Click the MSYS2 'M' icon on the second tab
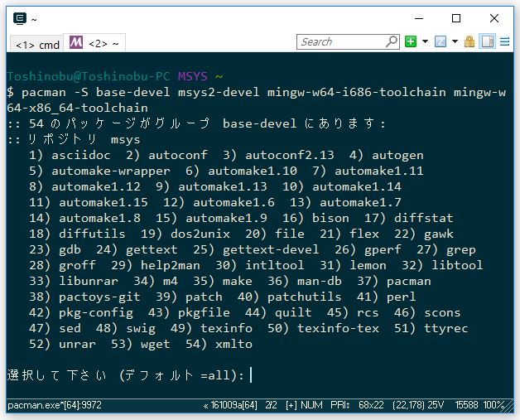This screenshot has height=420, width=520. point(76,42)
